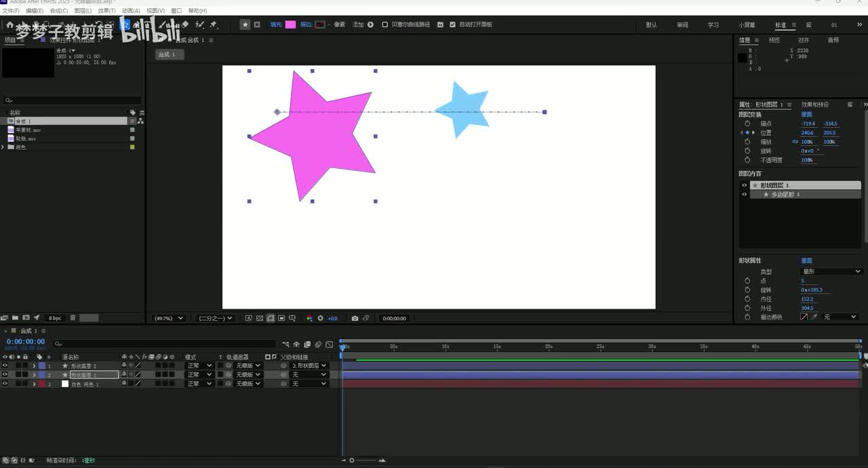The height and width of the screenshot is (468, 868).
Task: Expand the 纯色 folder in Project panel
Action: [3, 147]
